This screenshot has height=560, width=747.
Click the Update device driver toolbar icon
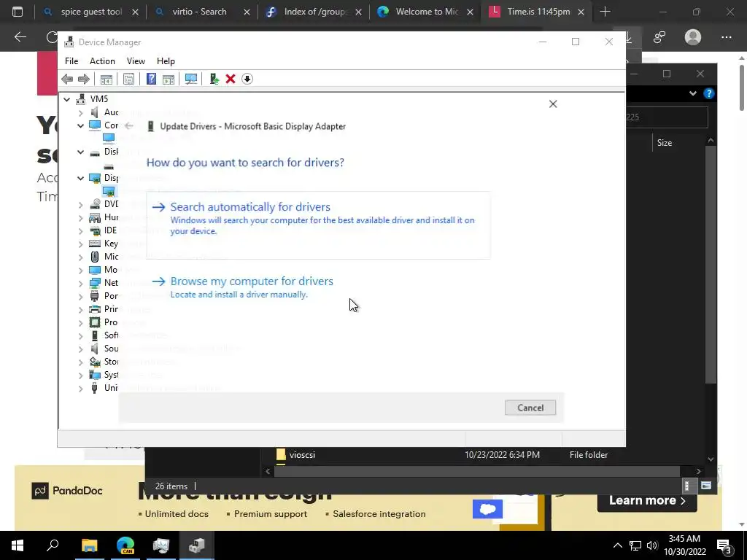214,79
